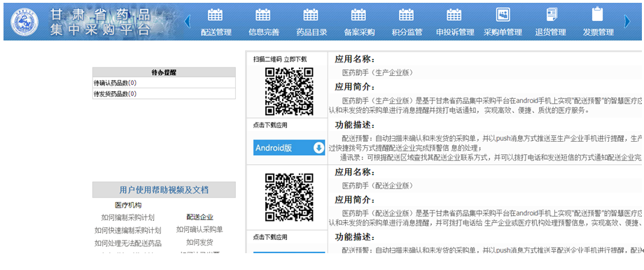Open 如何快速编制采购计划 help link
644x270 pixels.
coord(127,231)
